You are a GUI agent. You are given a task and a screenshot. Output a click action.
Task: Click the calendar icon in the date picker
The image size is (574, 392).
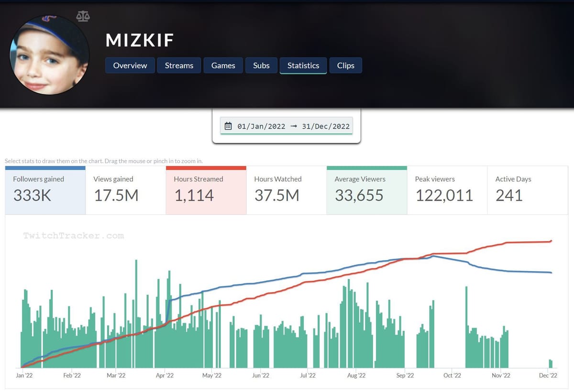point(229,126)
